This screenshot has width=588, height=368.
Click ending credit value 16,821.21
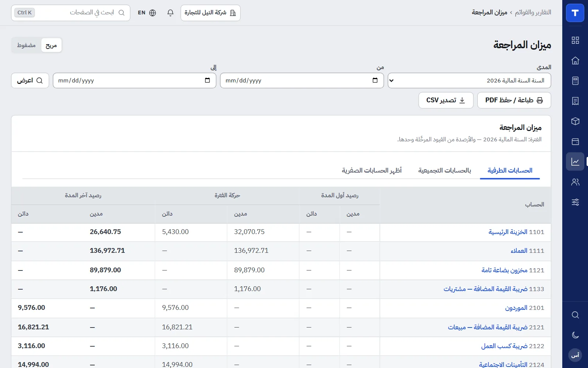(x=33, y=327)
